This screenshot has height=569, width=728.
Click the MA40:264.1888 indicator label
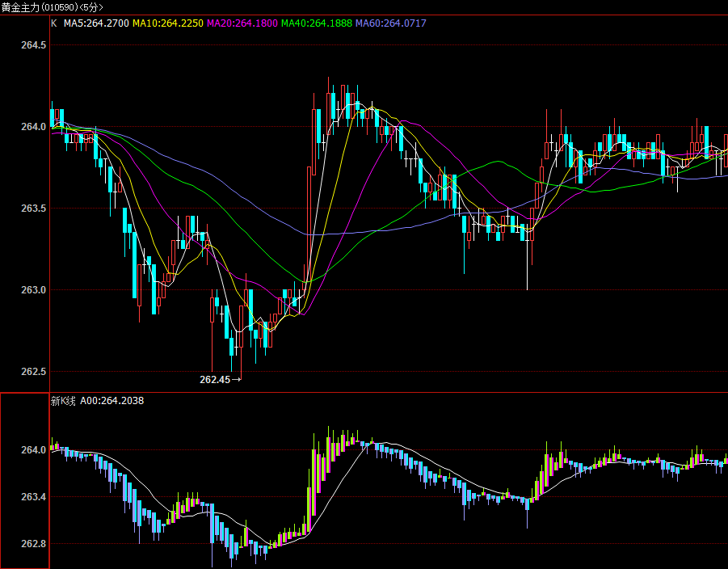coord(317,23)
